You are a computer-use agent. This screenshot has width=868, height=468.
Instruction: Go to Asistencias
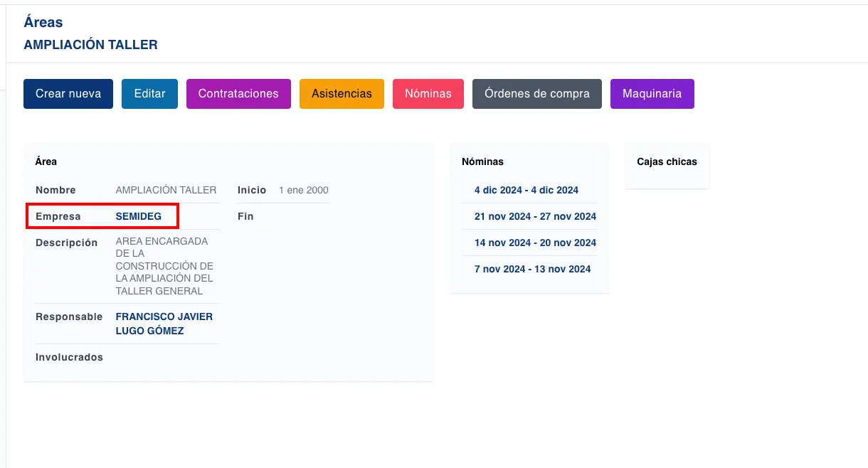342,94
